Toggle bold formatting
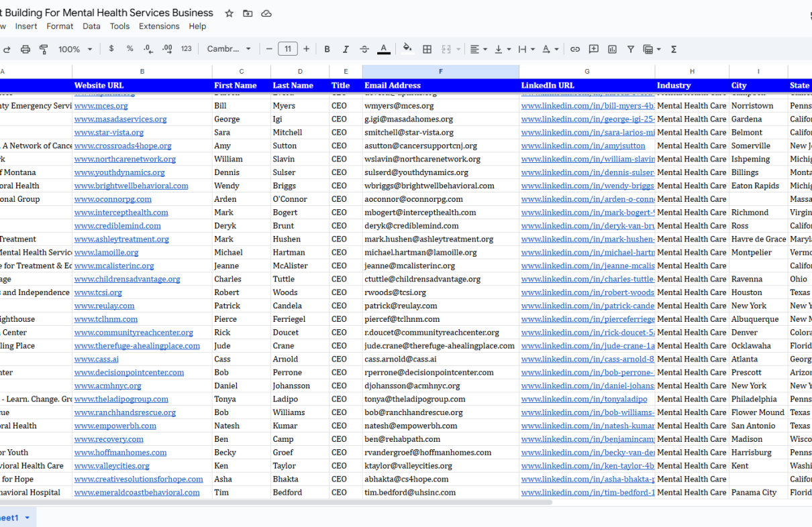 coord(327,49)
